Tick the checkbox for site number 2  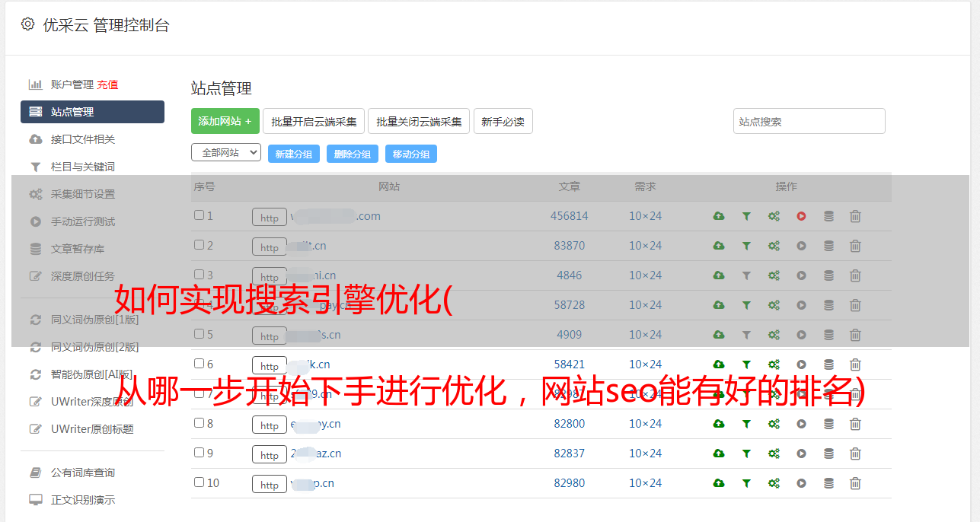coord(199,245)
